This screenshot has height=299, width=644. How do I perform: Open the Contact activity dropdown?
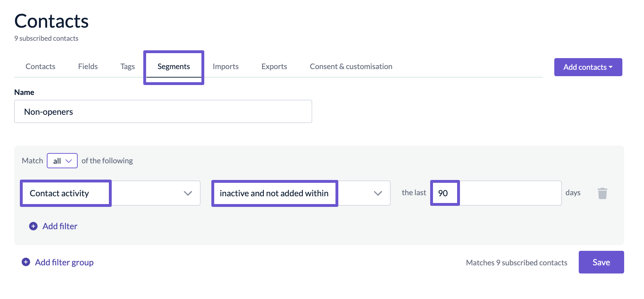pos(111,193)
